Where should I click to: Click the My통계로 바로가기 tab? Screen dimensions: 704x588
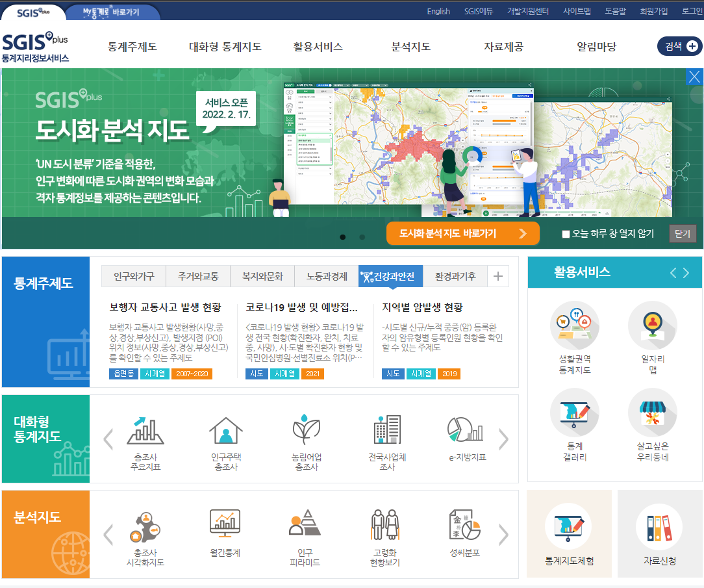click(x=112, y=12)
